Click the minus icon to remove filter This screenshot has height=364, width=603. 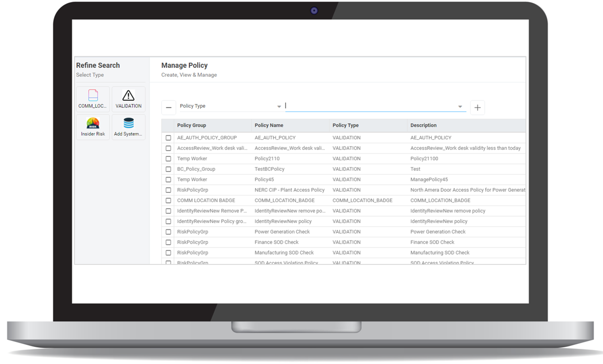[x=169, y=107]
